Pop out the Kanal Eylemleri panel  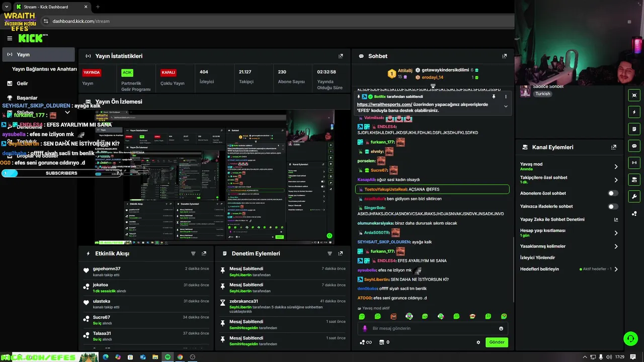pos(614,147)
